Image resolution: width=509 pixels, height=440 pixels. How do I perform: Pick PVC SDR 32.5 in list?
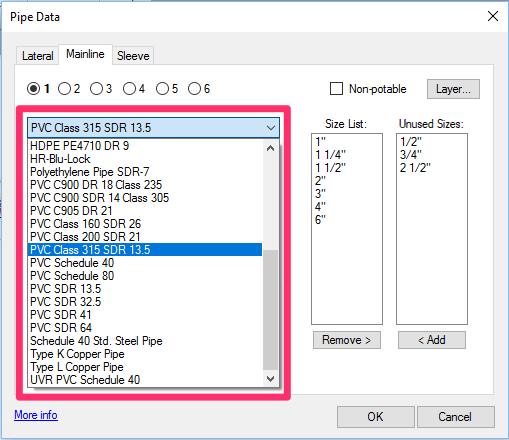[x=145, y=302]
